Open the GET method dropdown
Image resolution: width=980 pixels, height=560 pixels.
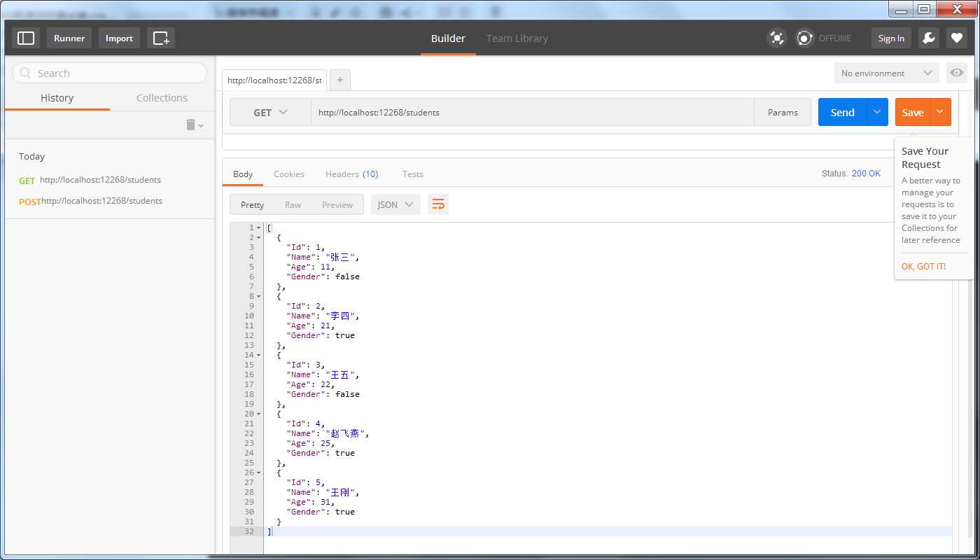tap(270, 112)
